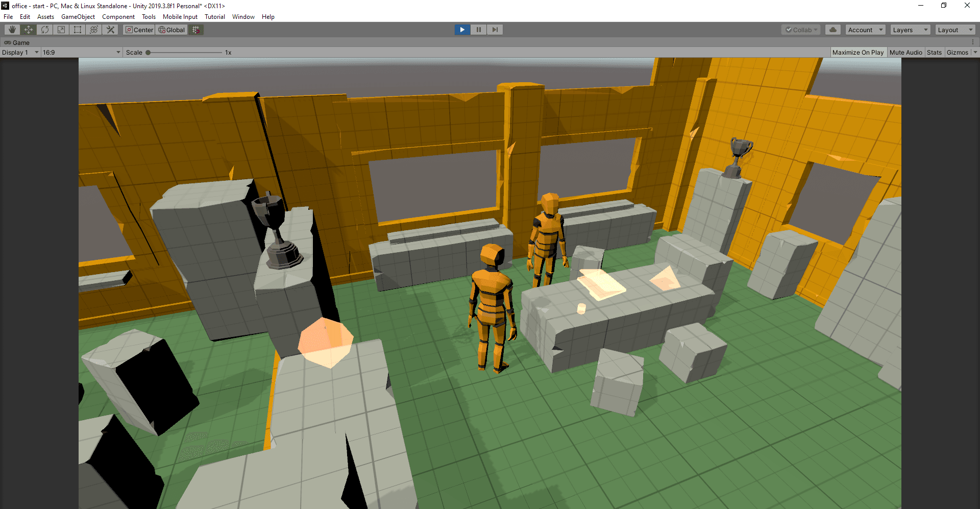
Task: Select the Scale tool in toolbar
Action: tap(61, 30)
